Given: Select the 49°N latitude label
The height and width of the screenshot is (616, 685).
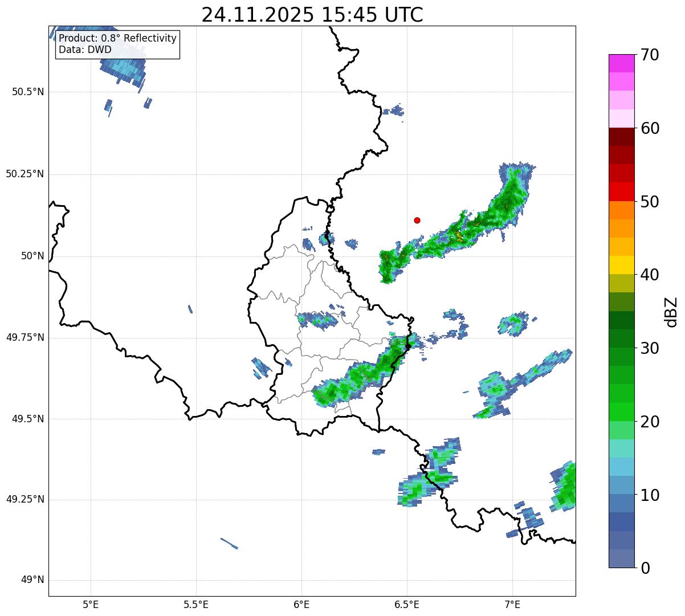Looking at the screenshot, I should point(32,580).
